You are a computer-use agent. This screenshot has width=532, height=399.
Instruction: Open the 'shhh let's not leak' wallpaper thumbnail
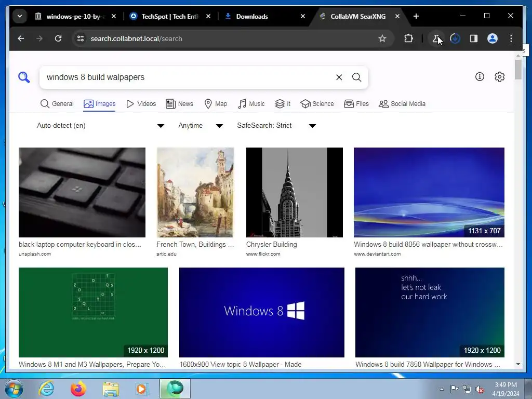click(x=430, y=312)
